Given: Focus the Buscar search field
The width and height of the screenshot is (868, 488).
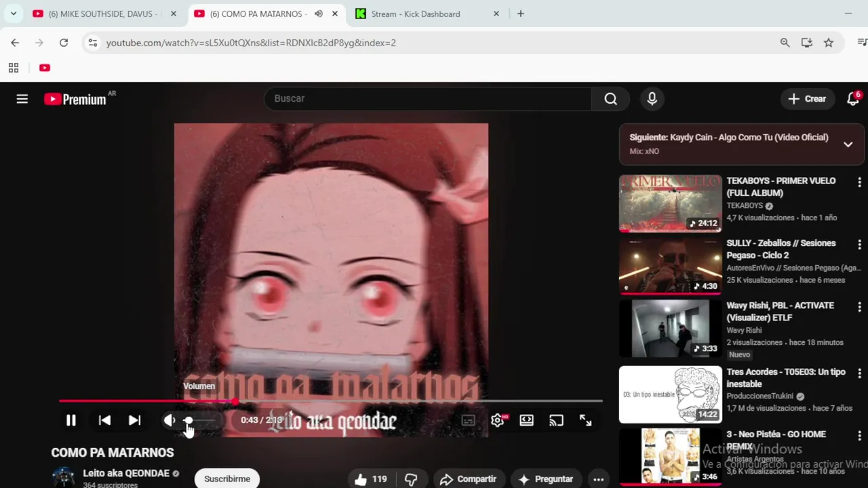Looking at the screenshot, I should (x=427, y=99).
